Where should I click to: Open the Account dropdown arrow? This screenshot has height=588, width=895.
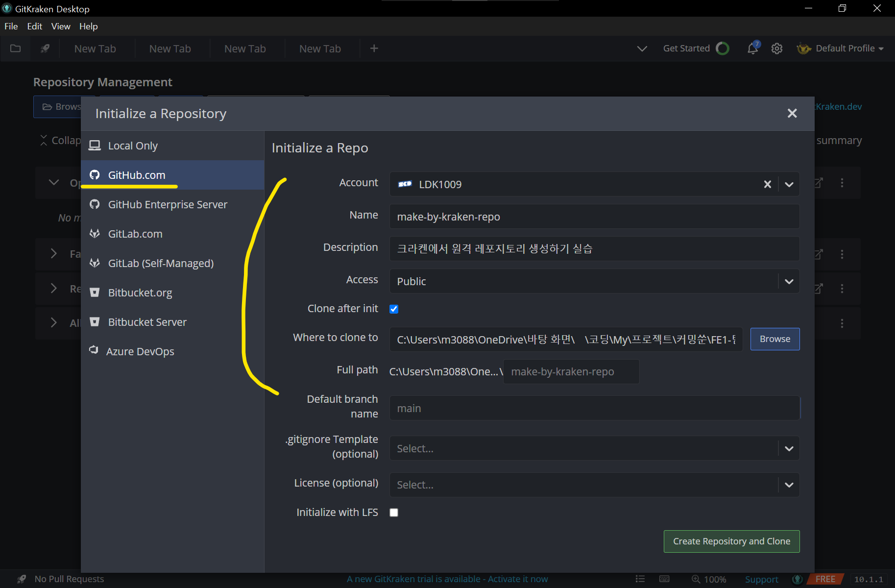point(789,184)
